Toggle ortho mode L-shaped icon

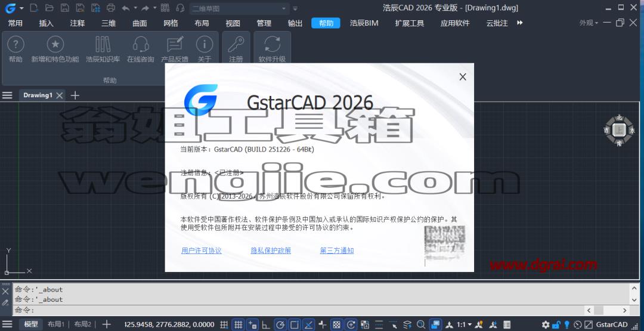click(266, 324)
